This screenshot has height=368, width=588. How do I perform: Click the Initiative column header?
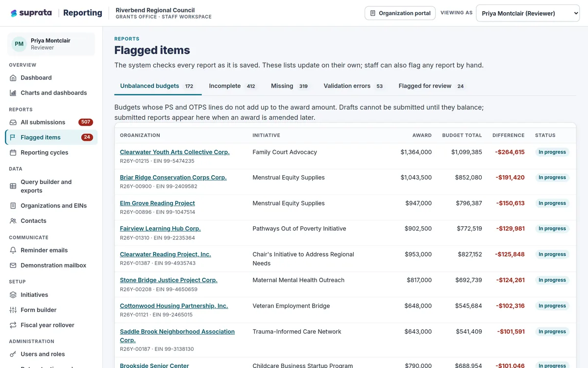[266, 135]
